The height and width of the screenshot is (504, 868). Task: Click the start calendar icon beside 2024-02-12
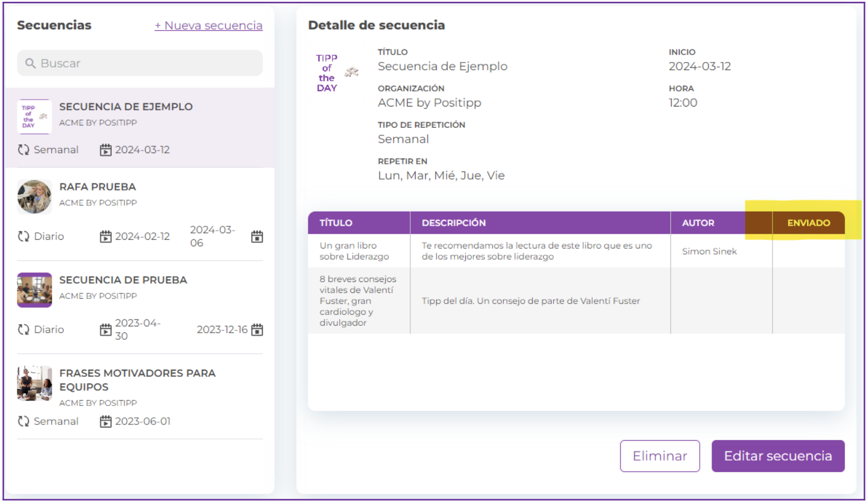(x=106, y=237)
